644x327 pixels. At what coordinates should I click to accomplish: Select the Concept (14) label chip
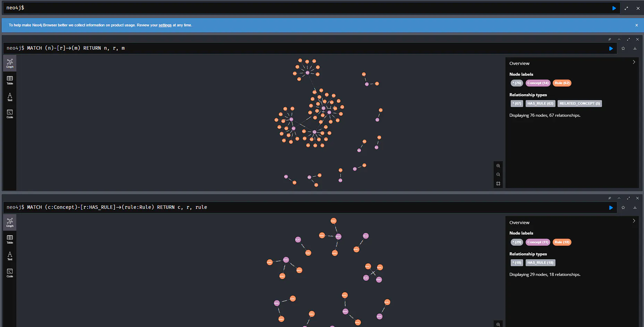click(538, 83)
